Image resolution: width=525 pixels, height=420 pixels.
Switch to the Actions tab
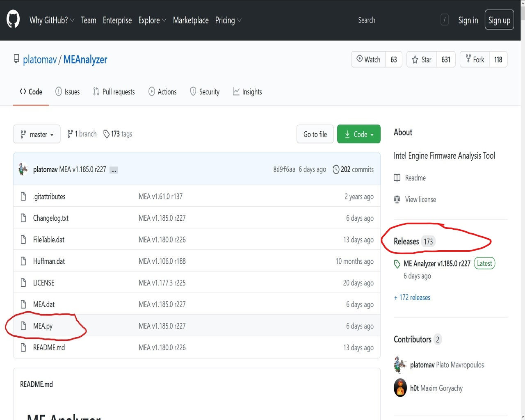click(162, 92)
